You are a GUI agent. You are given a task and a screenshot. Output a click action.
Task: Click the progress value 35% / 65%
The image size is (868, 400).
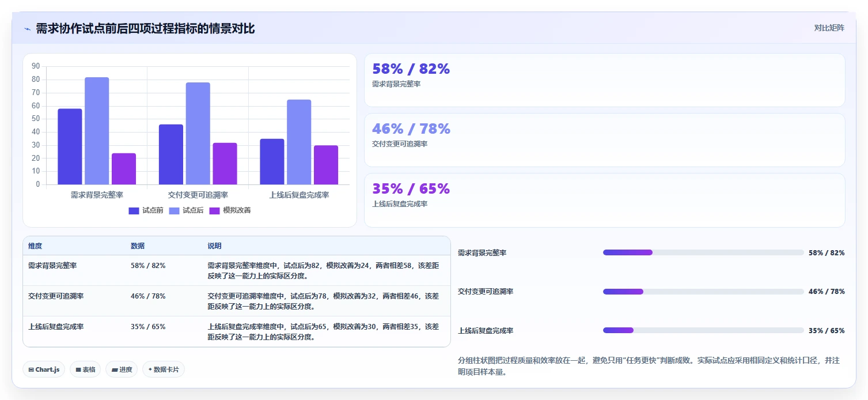[x=827, y=331]
